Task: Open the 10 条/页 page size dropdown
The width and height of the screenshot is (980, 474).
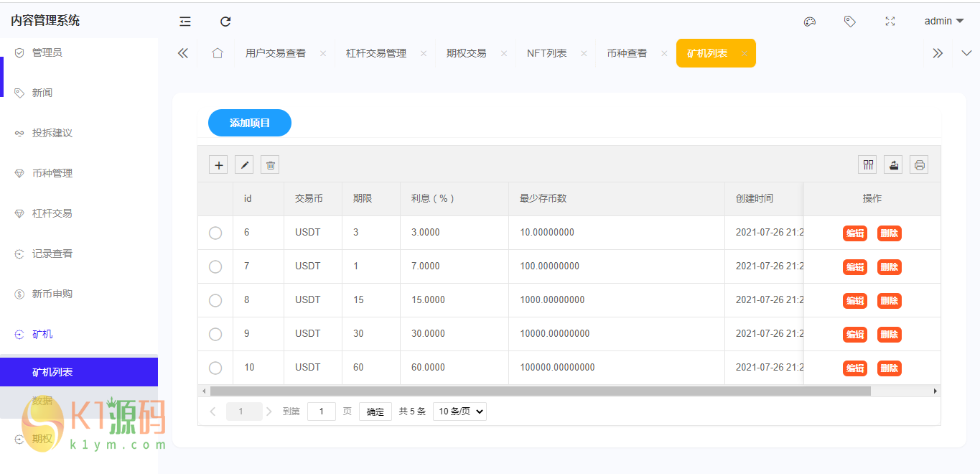Action: point(459,412)
